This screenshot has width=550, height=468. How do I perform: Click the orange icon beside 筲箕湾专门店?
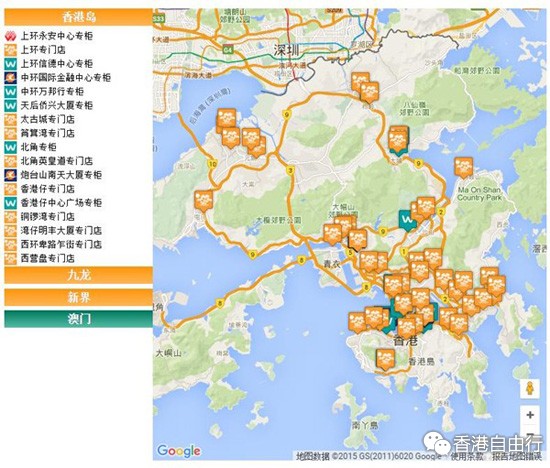pyautogui.click(x=10, y=133)
